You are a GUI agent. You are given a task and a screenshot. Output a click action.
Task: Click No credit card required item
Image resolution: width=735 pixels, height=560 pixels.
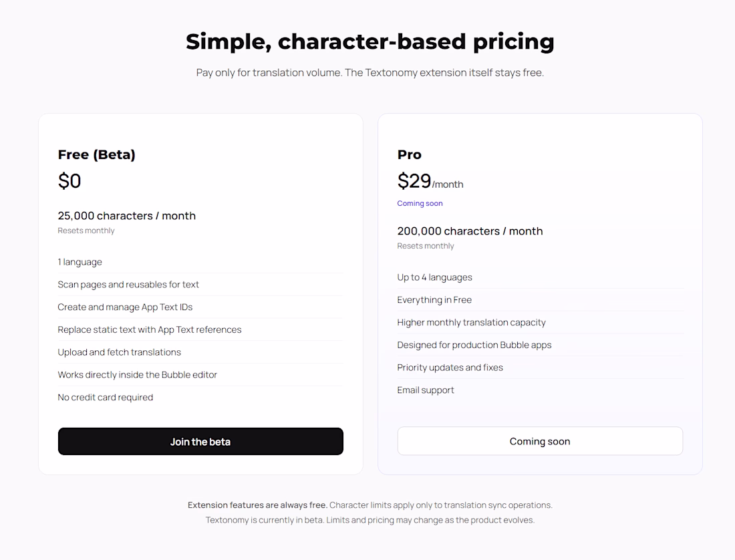click(106, 398)
